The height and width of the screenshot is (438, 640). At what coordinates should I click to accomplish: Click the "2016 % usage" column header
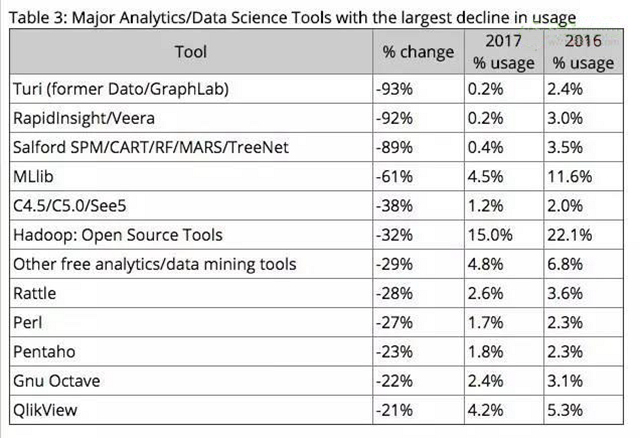(x=584, y=52)
